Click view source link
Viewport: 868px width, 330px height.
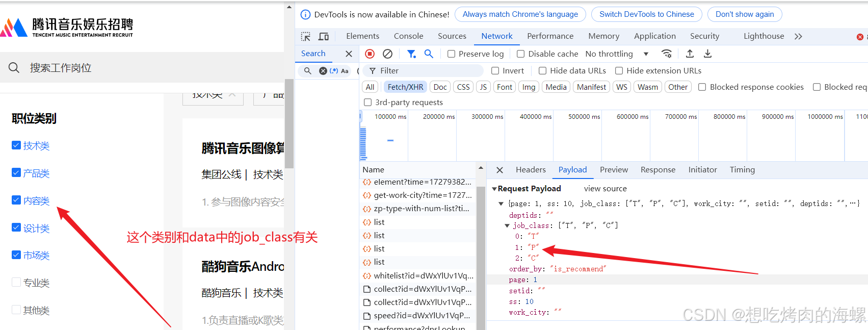point(605,189)
